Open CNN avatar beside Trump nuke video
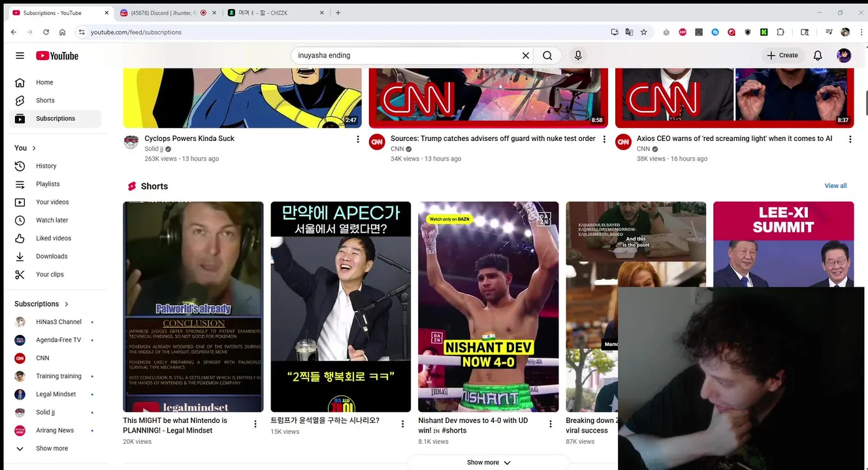The image size is (868, 470). 377,142
